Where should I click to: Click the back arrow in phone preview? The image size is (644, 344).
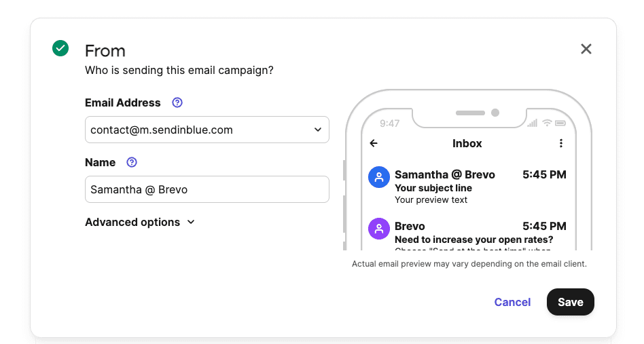tap(374, 143)
